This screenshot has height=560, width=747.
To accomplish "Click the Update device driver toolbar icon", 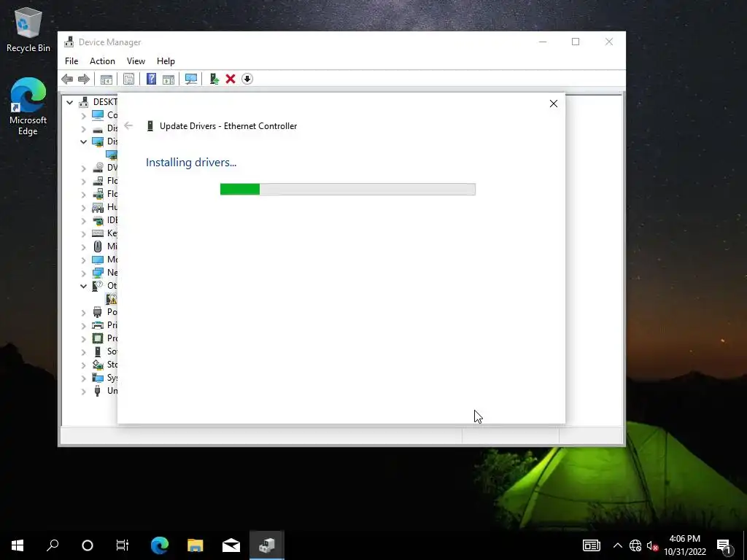I will (214, 79).
